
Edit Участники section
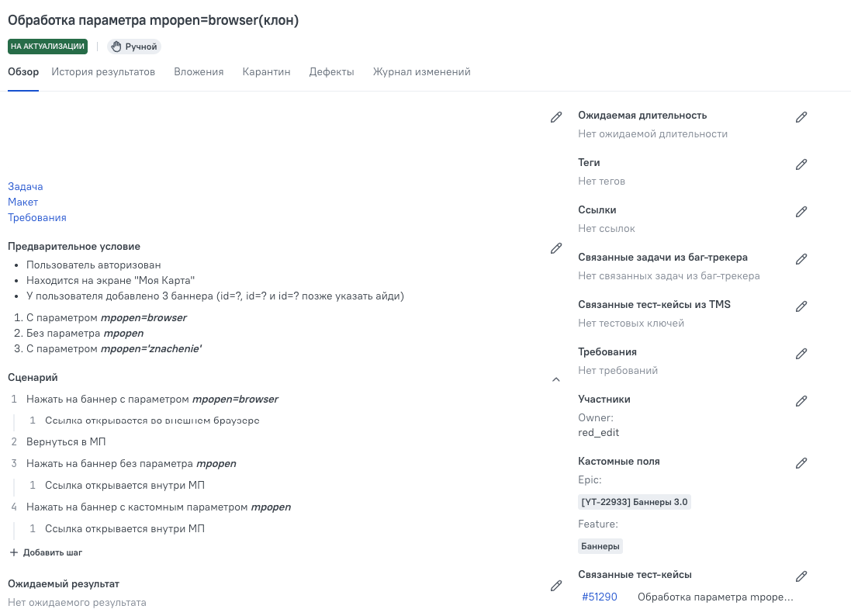pyautogui.click(x=801, y=401)
